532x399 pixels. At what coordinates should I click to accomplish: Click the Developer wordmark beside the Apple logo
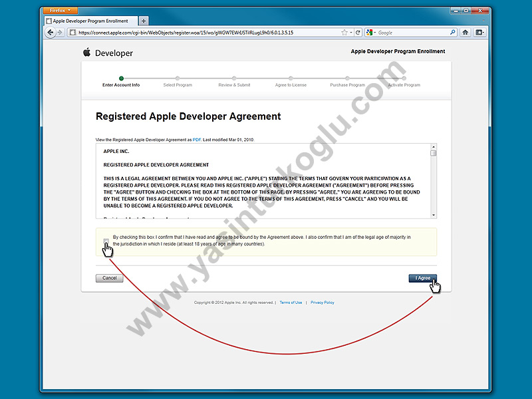click(x=114, y=53)
